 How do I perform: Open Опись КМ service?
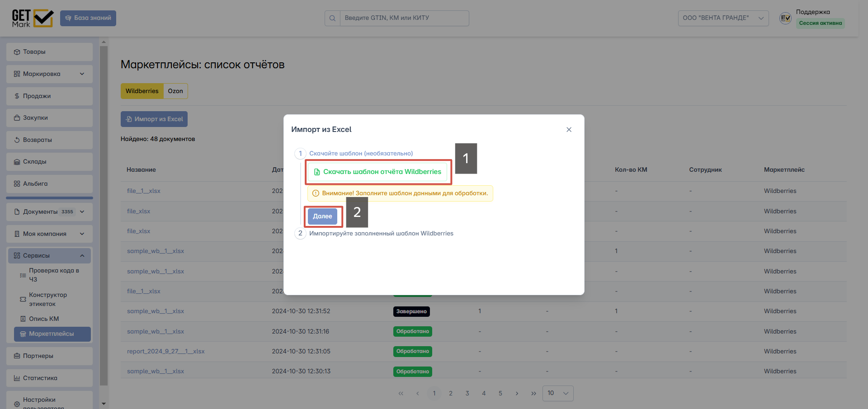click(x=52, y=319)
